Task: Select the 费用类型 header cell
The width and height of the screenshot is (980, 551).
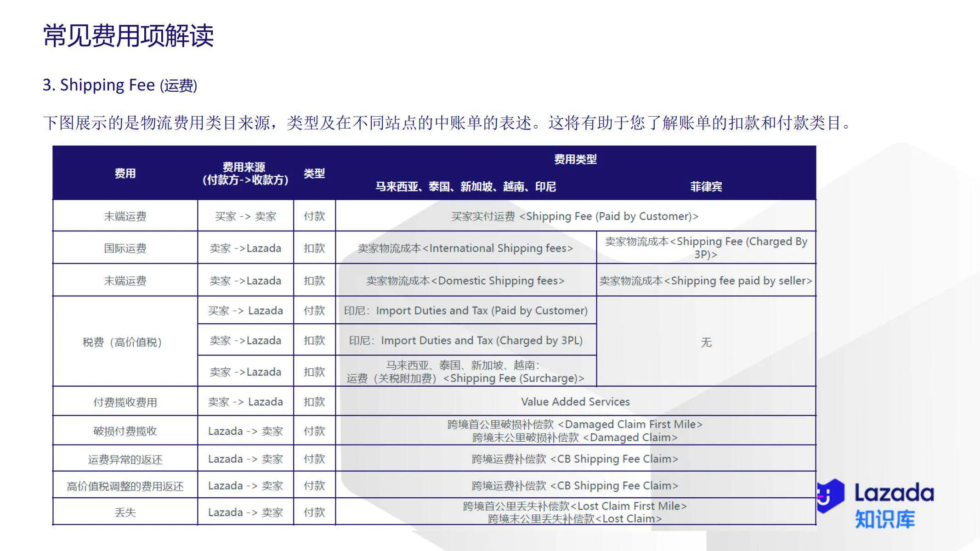Action: [576, 161]
